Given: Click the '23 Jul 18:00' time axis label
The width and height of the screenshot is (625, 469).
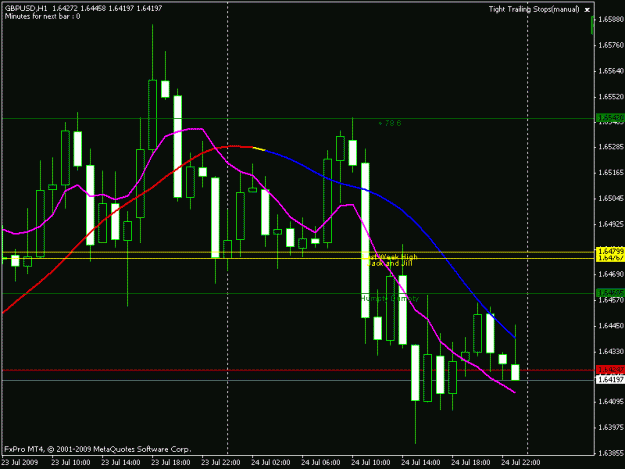Looking at the screenshot, I should click(x=171, y=462).
